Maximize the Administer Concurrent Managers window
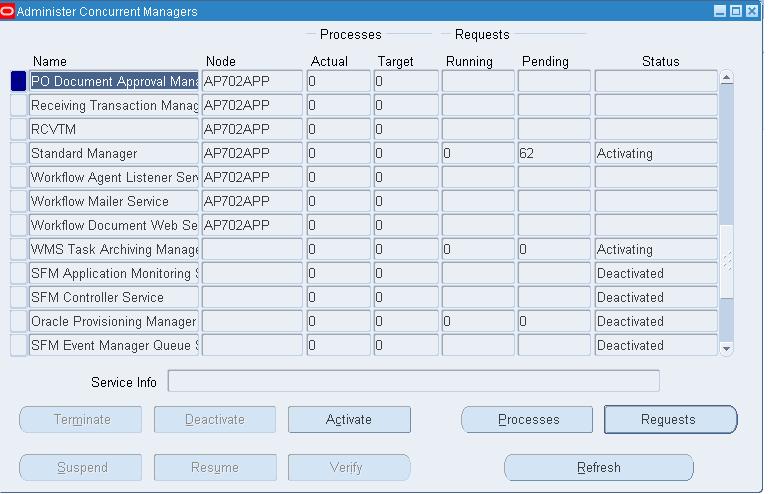This screenshot has height=494, width=771. [736, 11]
